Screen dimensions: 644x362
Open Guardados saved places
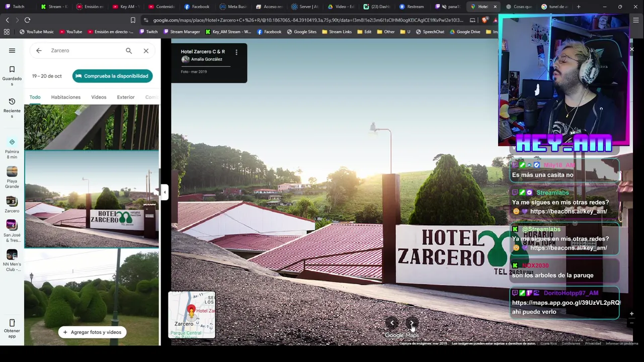coord(12,75)
